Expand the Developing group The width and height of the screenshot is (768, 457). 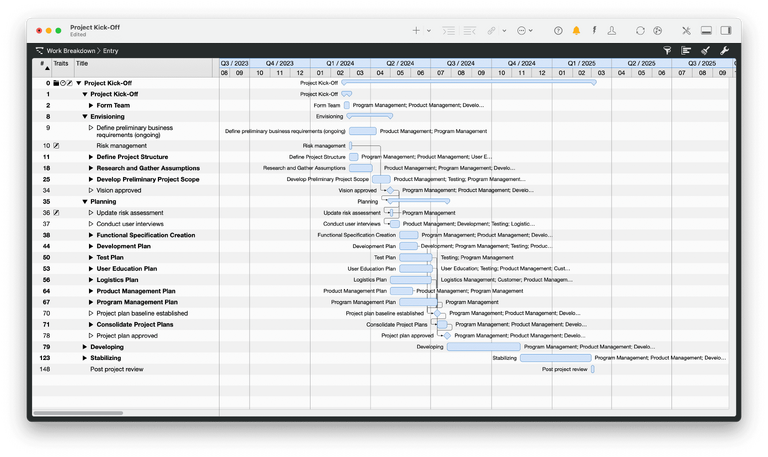[85, 347]
